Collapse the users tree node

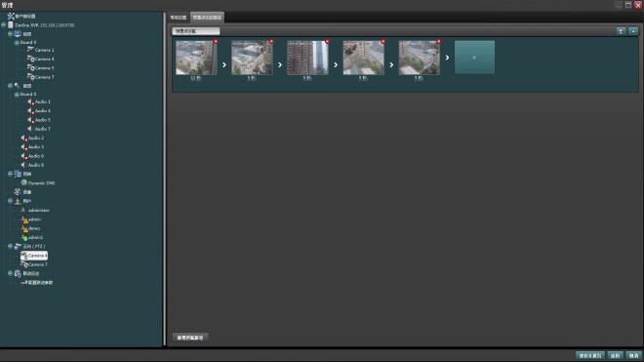(x=11, y=201)
